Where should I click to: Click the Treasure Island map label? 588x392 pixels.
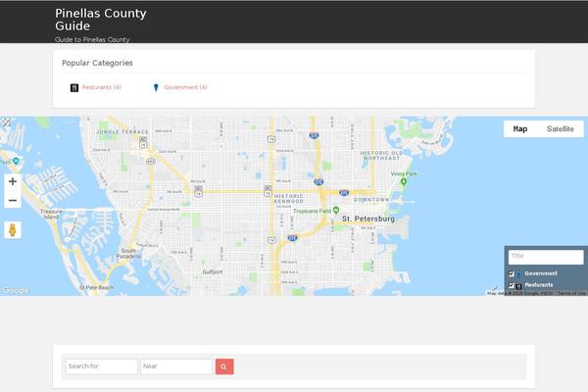point(51,215)
